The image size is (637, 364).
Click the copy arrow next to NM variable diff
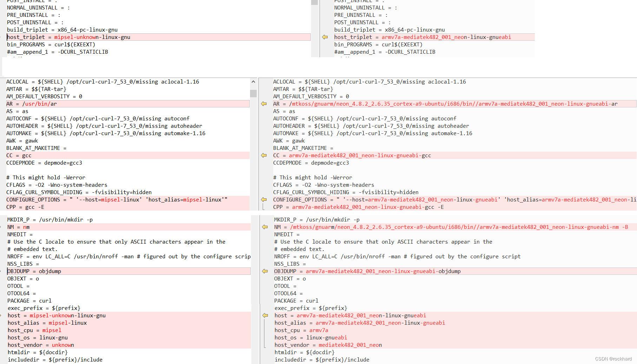click(264, 227)
